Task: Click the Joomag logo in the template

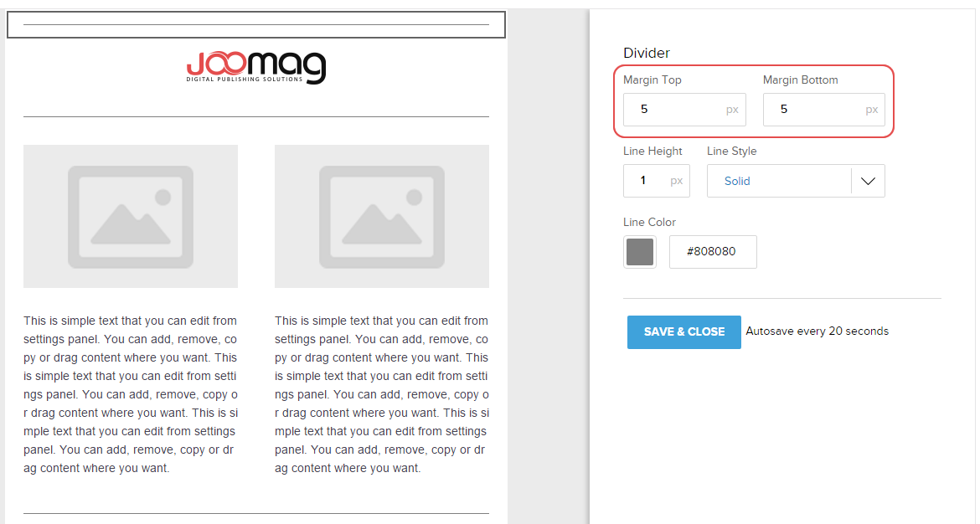Action: (255, 67)
